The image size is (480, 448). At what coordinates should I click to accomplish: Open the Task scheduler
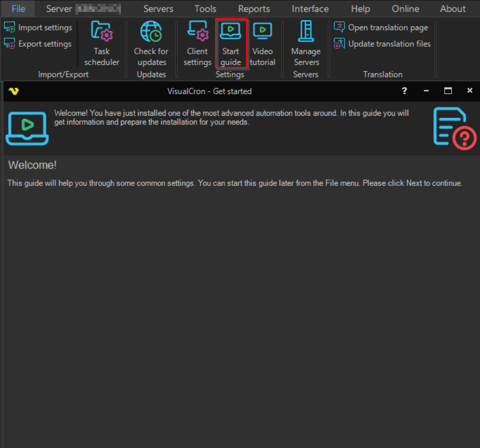101,43
